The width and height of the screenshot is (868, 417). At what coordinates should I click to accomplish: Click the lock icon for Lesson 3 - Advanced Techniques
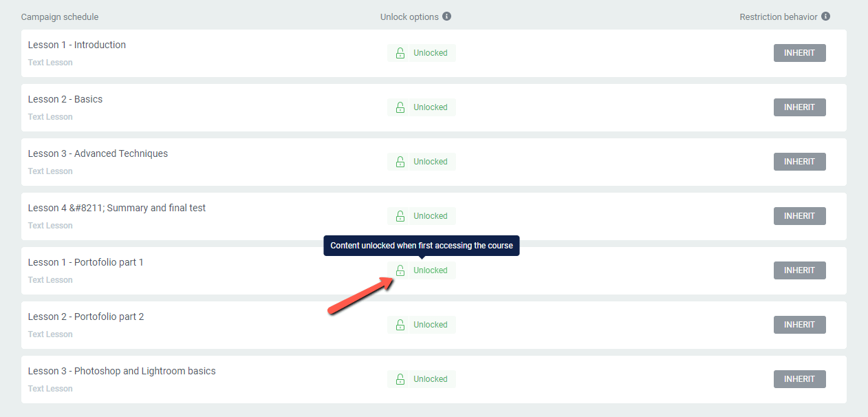(x=400, y=162)
